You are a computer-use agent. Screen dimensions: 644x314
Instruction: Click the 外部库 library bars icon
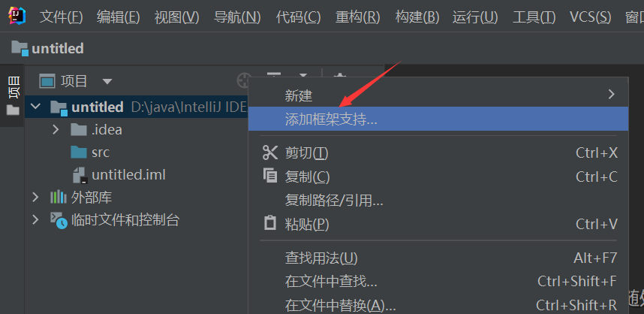59,198
